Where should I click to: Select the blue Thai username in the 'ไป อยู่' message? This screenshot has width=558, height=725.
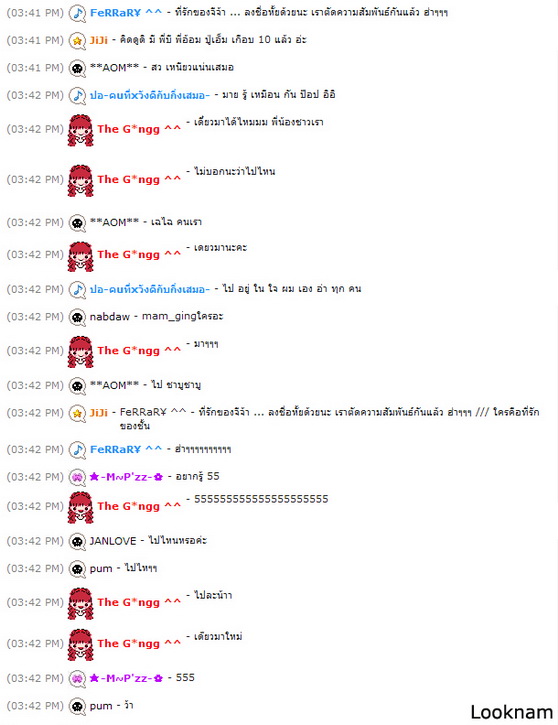[149, 289]
